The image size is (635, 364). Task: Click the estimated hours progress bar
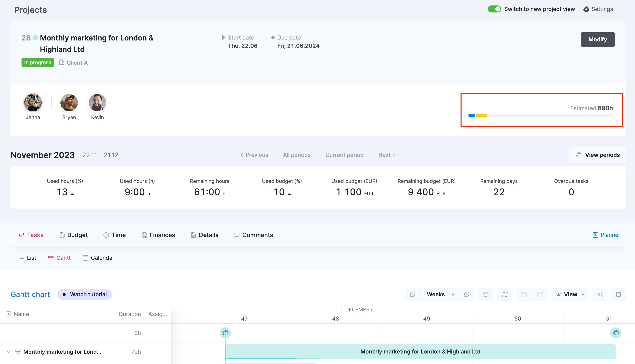click(540, 115)
